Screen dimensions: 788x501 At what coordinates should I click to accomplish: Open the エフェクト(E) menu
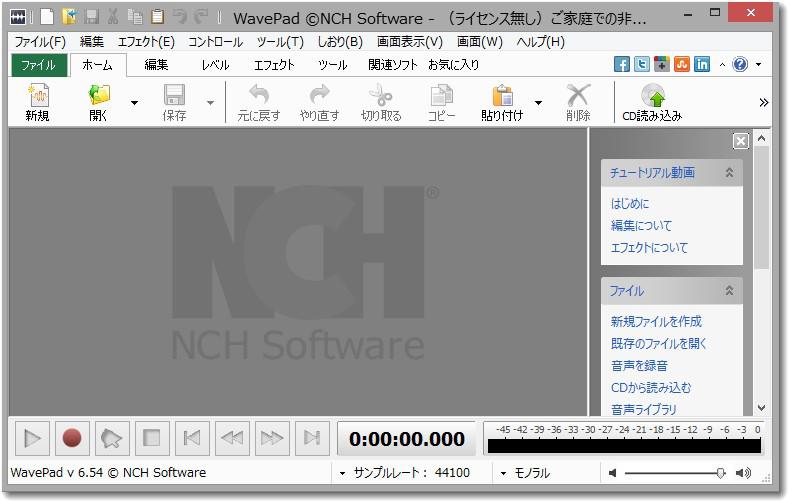click(x=146, y=42)
